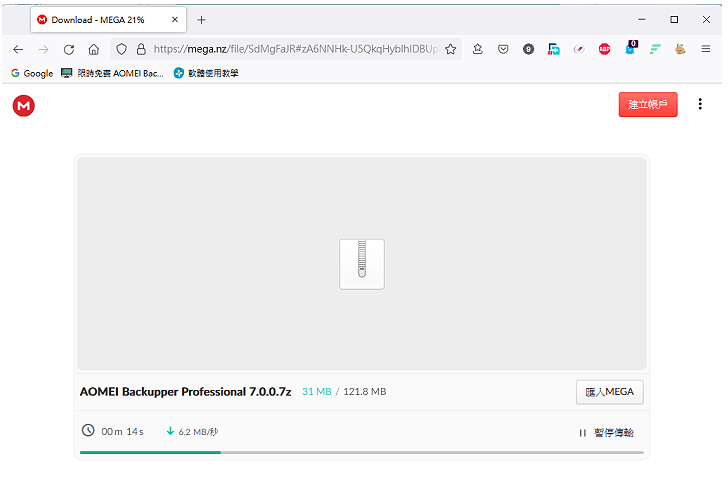Pause the transfer with the pause button
This screenshot has height=485, width=728.
tap(606, 433)
